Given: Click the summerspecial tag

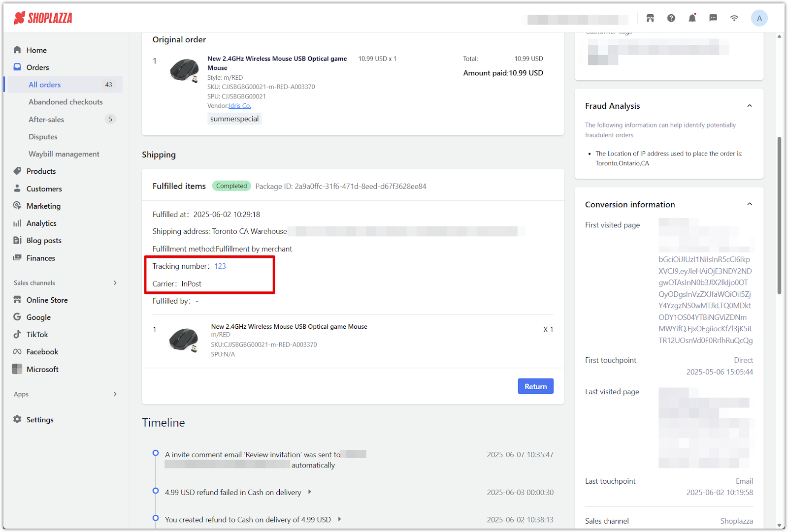Looking at the screenshot, I should click(x=234, y=119).
